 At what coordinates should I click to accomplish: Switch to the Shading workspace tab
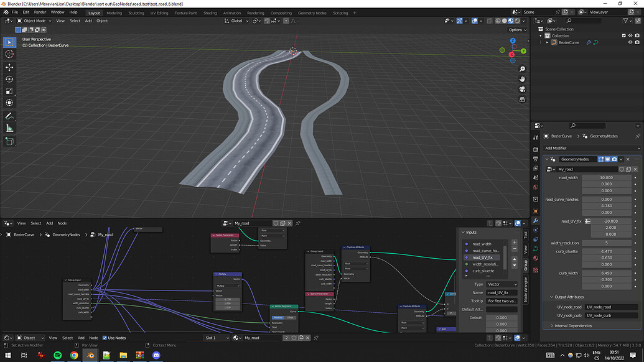pyautogui.click(x=210, y=13)
